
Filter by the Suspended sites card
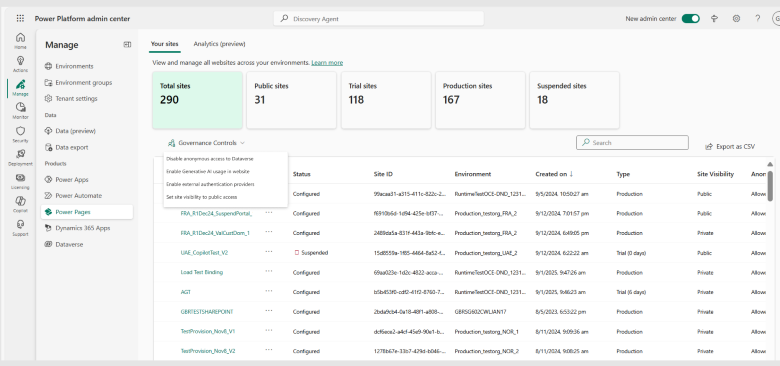tap(575, 100)
